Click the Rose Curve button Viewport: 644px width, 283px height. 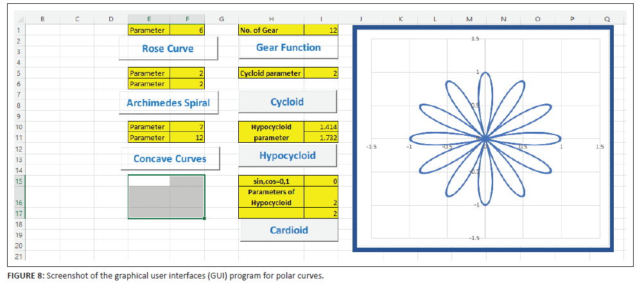(168, 48)
